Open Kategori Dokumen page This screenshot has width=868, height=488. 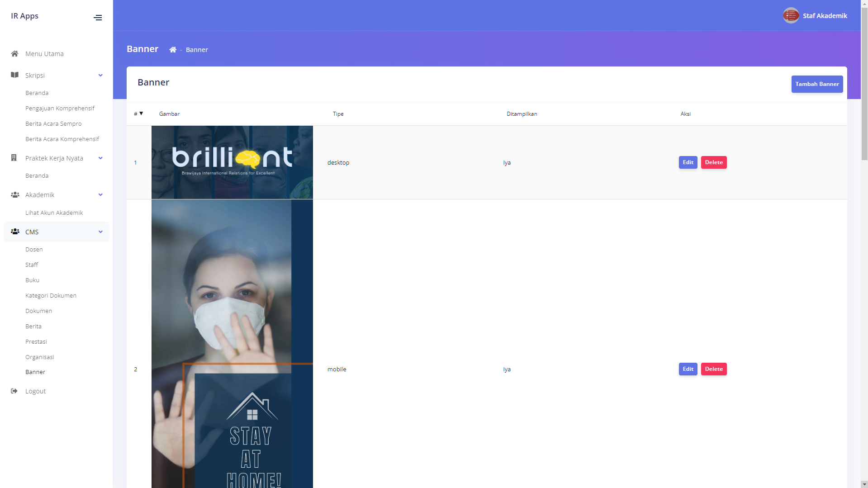[51, 295]
